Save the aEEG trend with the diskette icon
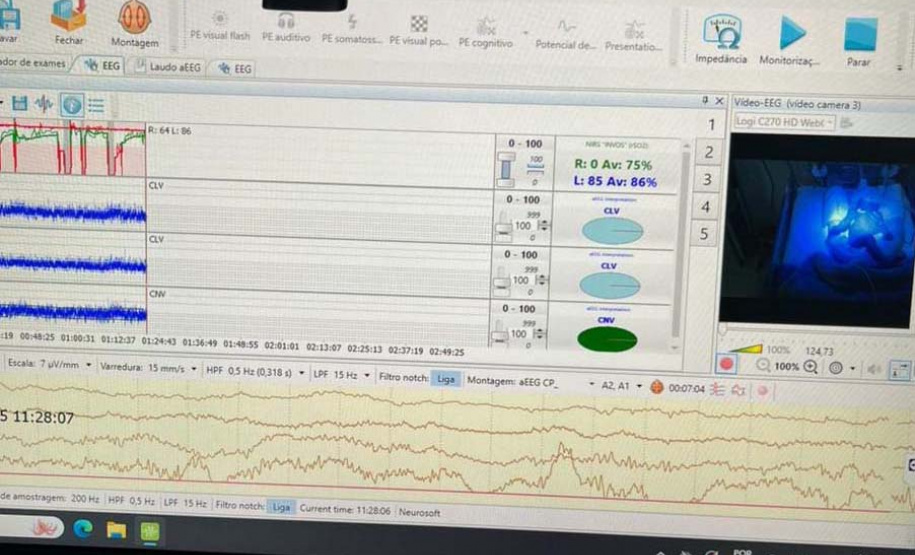 click(x=20, y=104)
